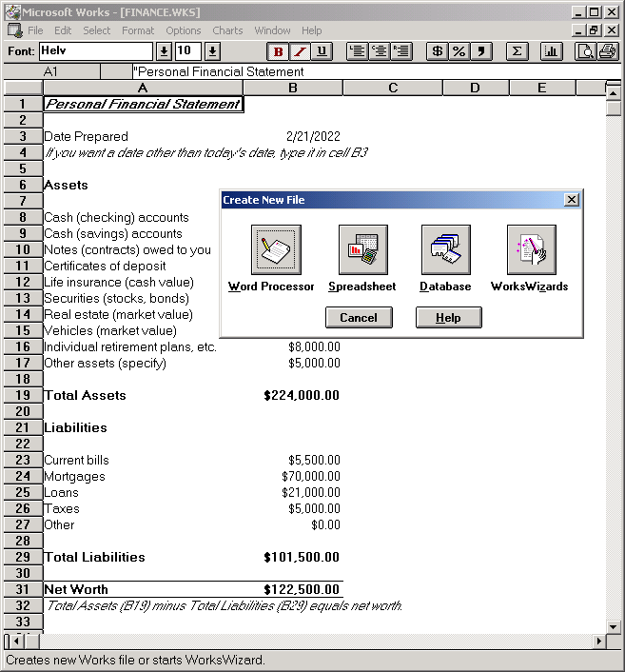Click the new chart toolbar icon
Viewport: 625px width, 672px height.
551,51
